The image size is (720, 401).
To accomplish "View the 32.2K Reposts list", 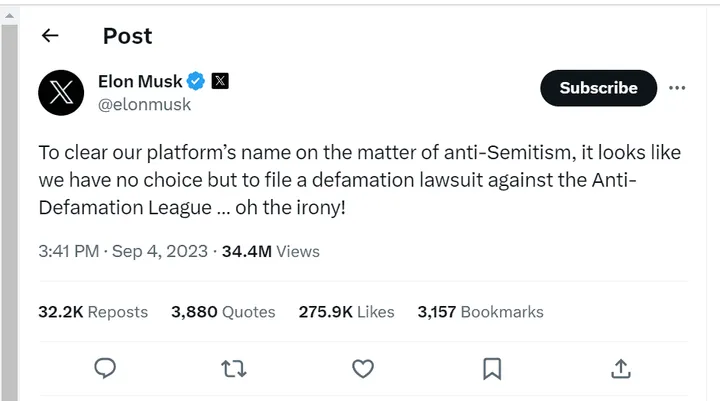I will pos(93,312).
